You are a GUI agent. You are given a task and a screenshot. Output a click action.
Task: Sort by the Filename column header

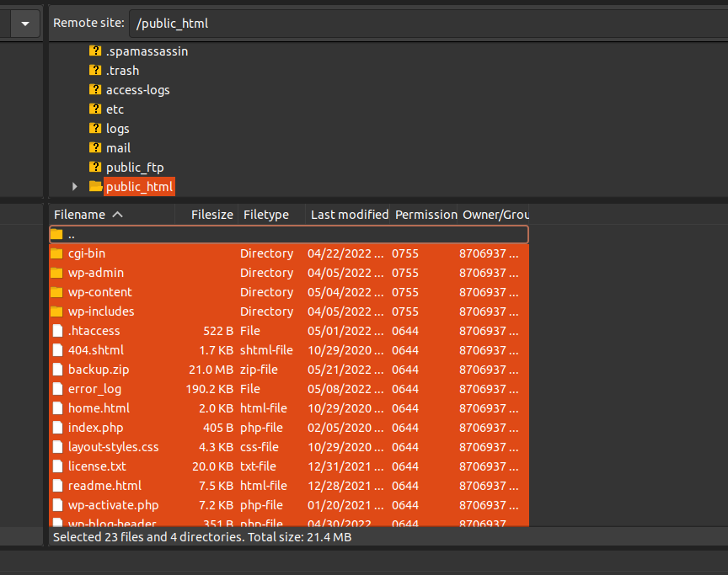(80, 215)
